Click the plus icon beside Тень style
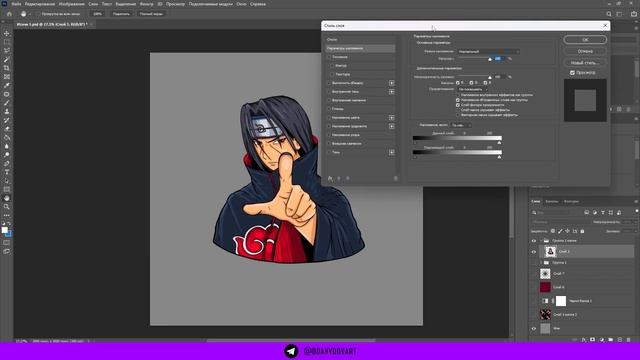The width and height of the screenshot is (640, 360). pyautogui.click(x=391, y=152)
